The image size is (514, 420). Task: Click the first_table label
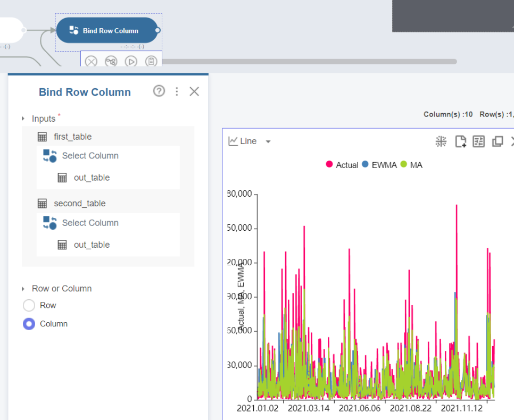coord(73,137)
